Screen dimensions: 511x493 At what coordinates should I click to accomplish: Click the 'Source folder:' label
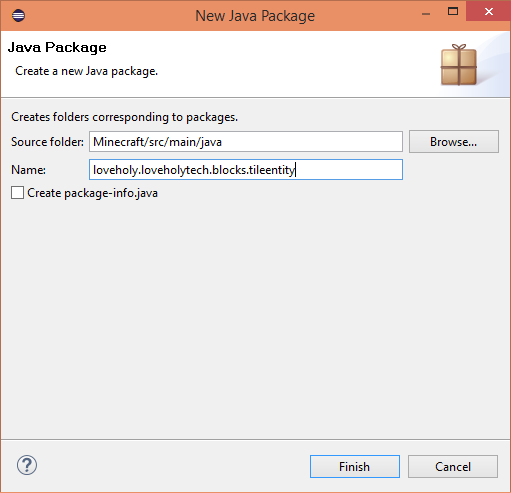pyautogui.click(x=47, y=142)
